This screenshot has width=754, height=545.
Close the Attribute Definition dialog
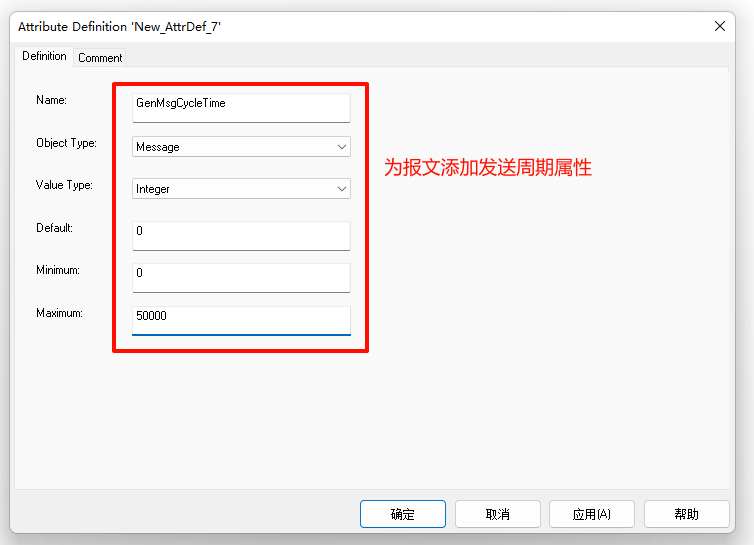click(719, 26)
